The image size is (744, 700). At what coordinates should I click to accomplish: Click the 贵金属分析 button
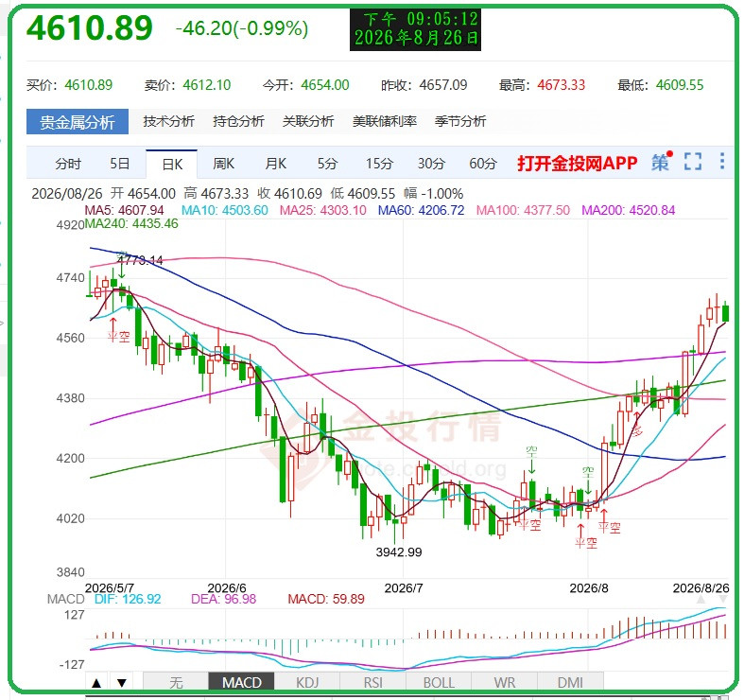(x=78, y=122)
